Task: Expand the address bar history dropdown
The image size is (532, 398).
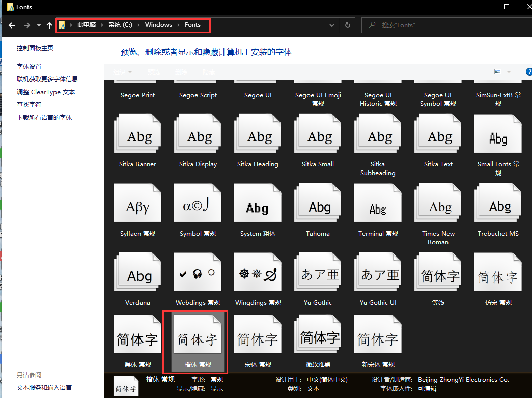Action: pos(332,25)
